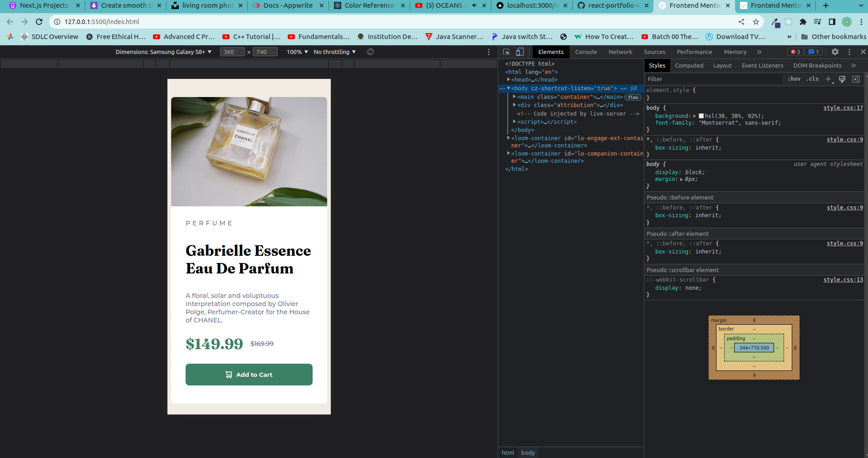This screenshot has height=458, width=868.
Task: Open the DOM Breakpoints tab
Action: tap(817, 65)
